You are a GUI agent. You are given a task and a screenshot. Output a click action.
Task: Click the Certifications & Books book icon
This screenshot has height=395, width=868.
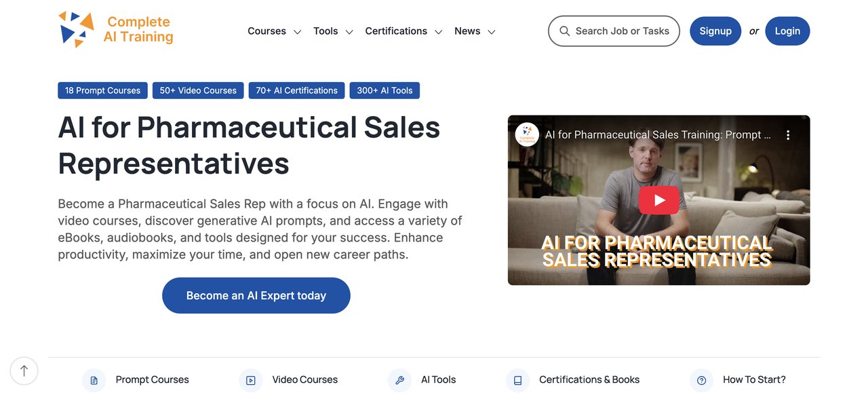pyautogui.click(x=517, y=380)
